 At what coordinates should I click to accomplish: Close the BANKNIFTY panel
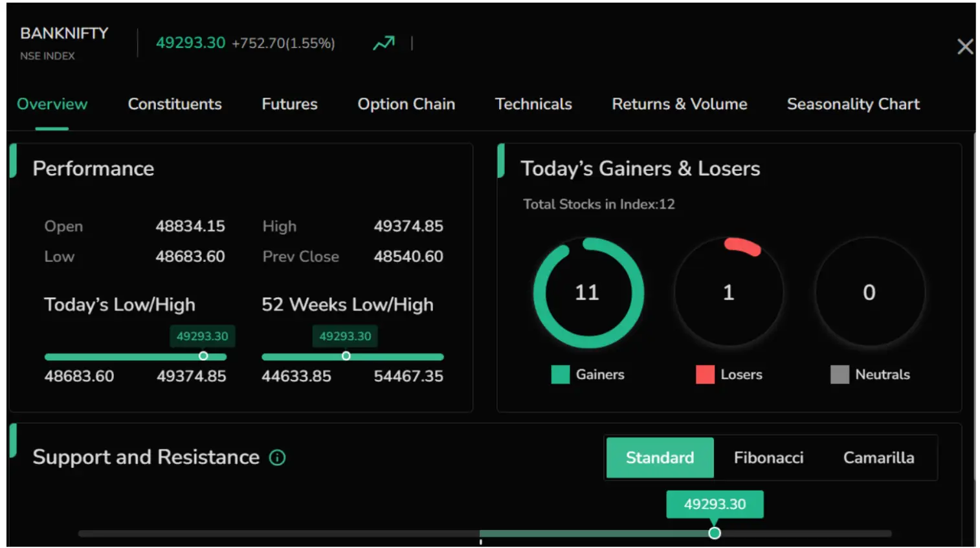pyautogui.click(x=964, y=47)
